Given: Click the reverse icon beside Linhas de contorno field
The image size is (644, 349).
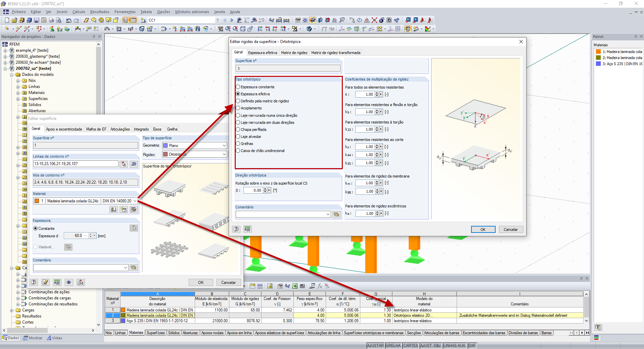Looking at the screenshot, I should click(x=134, y=164).
